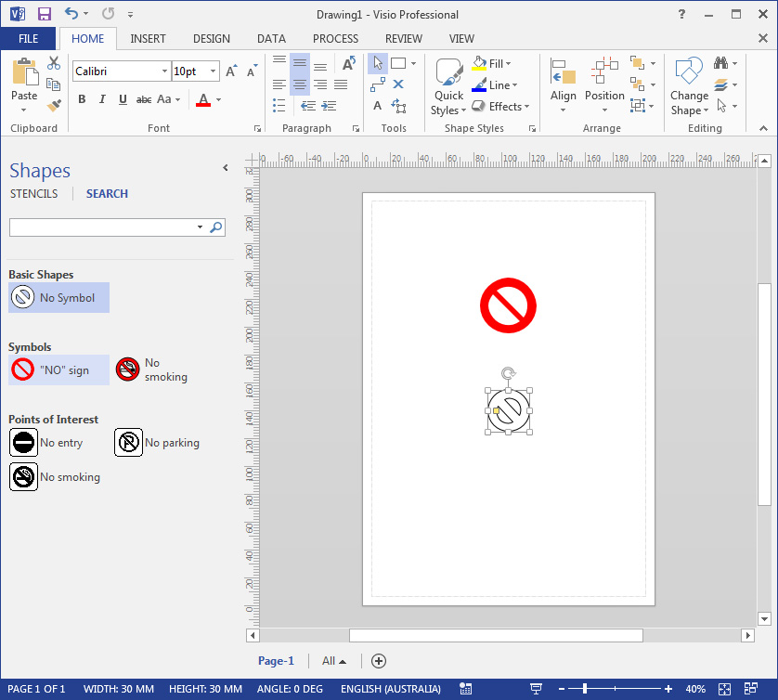Click the "NO" sign stencil shape
Image resolution: width=778 pixels, height=700 pixels.
59,370
